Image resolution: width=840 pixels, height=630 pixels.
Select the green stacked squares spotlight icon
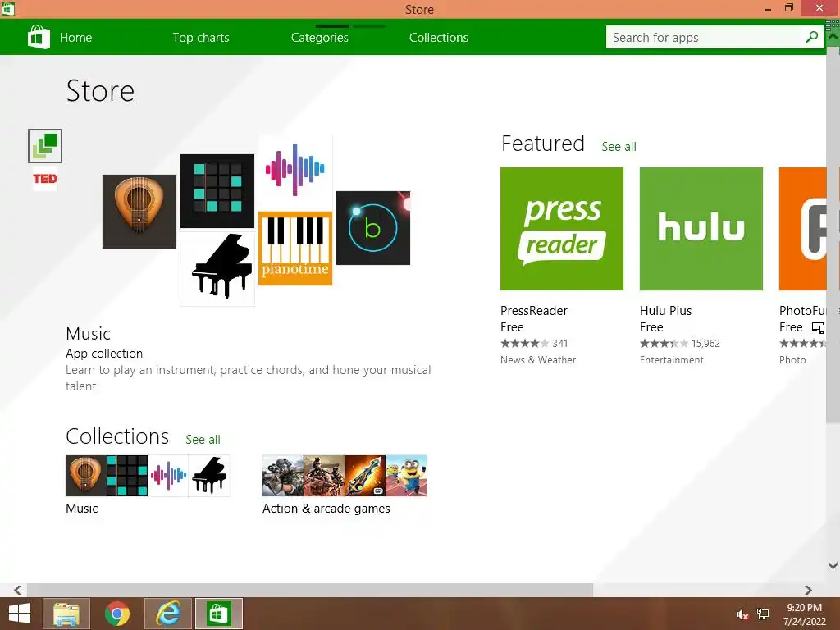[x=45, y=146]
